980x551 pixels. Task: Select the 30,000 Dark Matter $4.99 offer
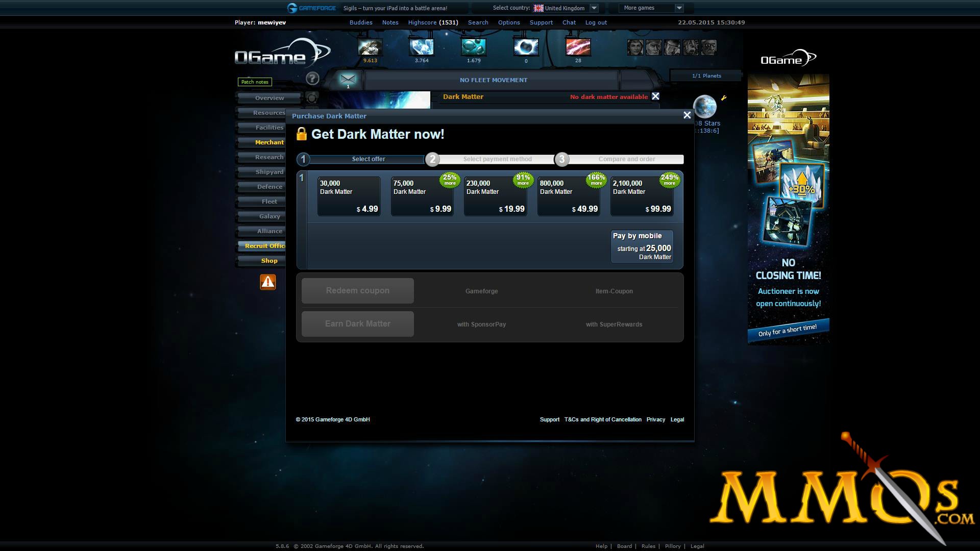[349, 196]
